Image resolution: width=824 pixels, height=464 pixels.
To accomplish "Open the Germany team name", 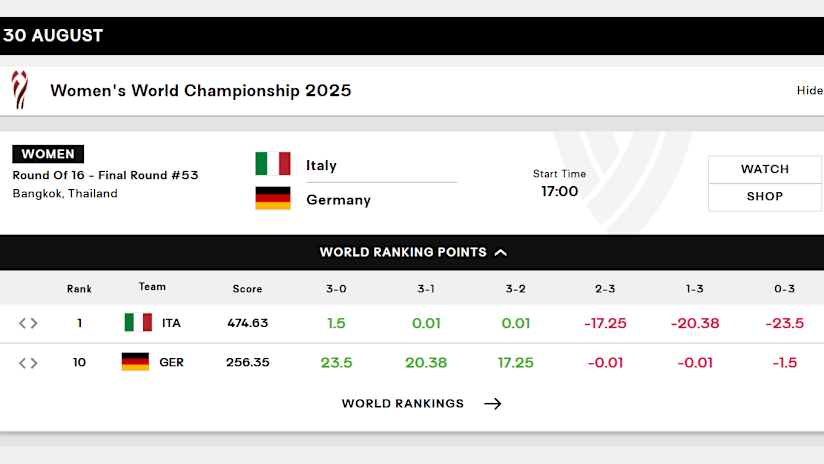I will 338,200.
